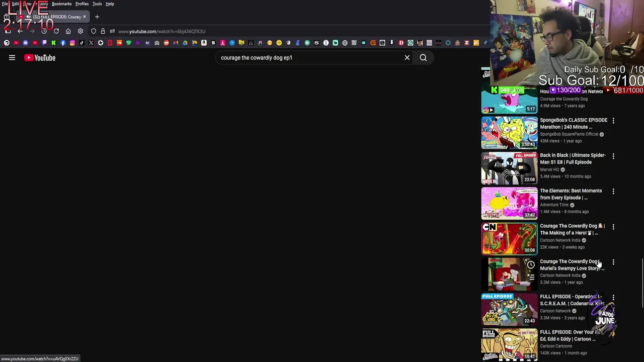Open options for The Elements Best Moments

pos(613,191)
